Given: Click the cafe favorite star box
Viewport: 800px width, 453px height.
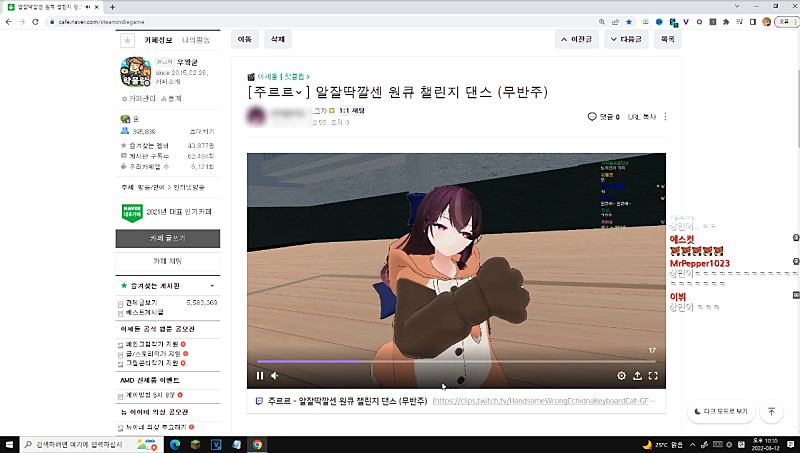Looking at the screenshot, I should pyautogui.click(x=127, y=40).
